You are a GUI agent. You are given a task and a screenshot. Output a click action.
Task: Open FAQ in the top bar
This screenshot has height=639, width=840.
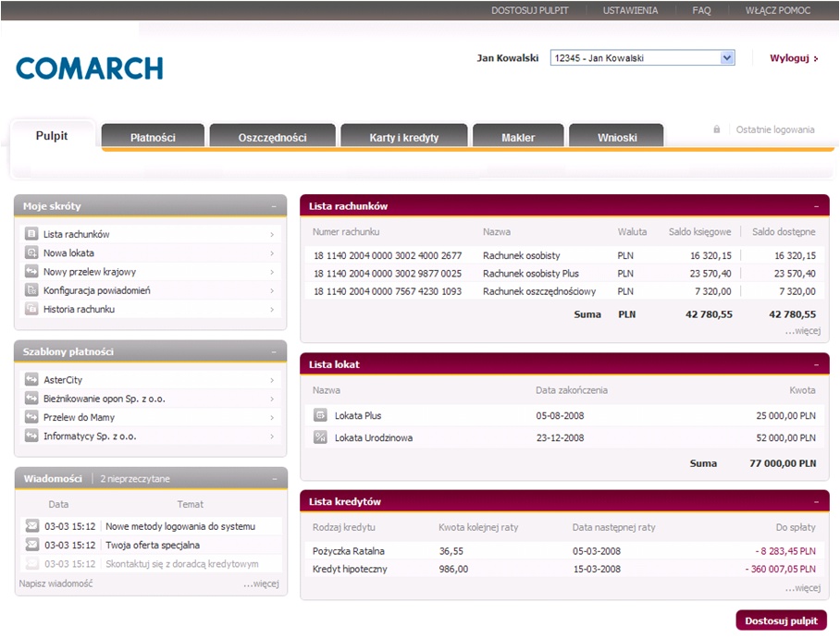coord(701,10)
